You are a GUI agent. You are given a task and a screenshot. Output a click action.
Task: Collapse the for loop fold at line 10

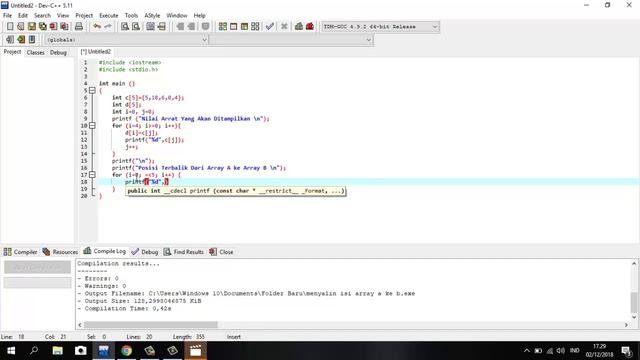(x=92, y=126)
